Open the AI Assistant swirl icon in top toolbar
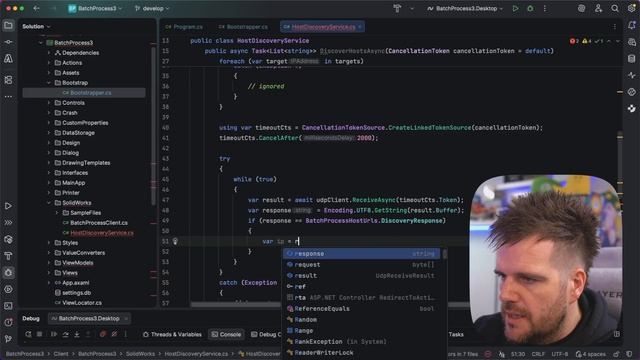 581,8
